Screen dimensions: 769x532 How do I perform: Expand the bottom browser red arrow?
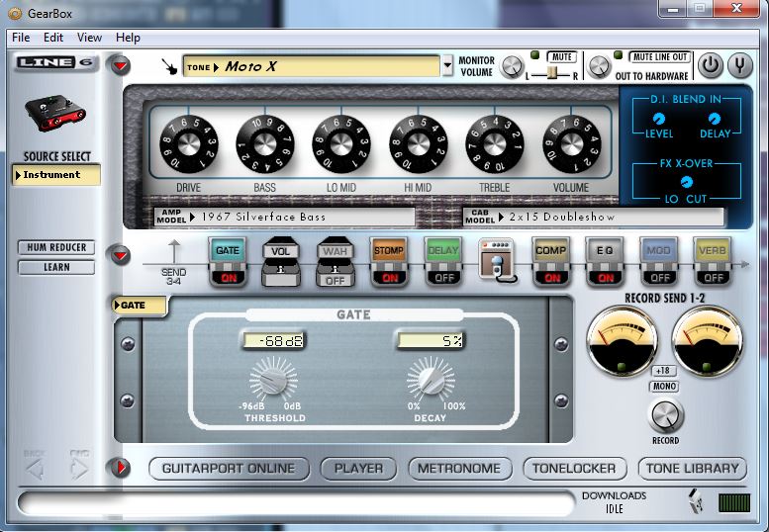pyautogui.click(x=120, y=468)
